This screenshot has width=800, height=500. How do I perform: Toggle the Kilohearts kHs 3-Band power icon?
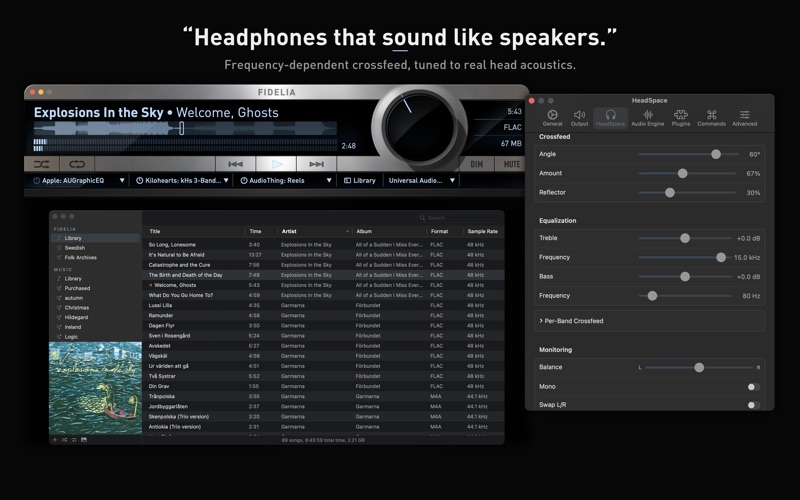pos(139,181)
